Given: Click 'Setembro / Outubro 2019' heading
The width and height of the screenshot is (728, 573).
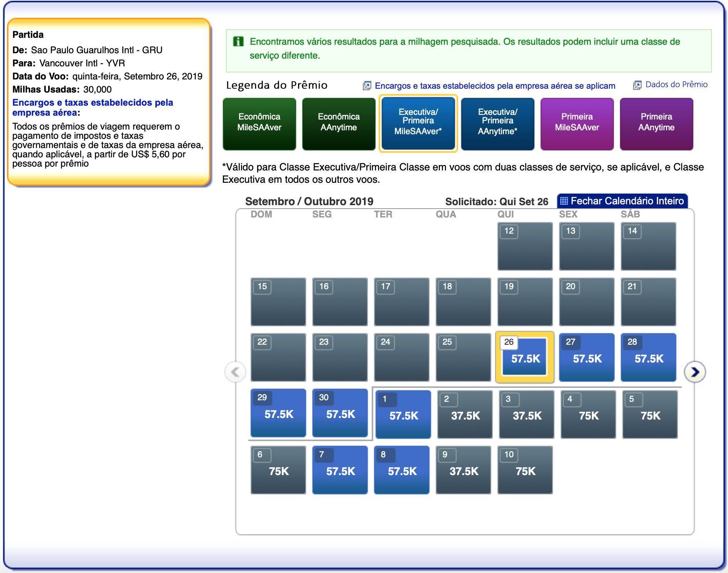Looking at the screenshot, I should (x=309, y=201).
